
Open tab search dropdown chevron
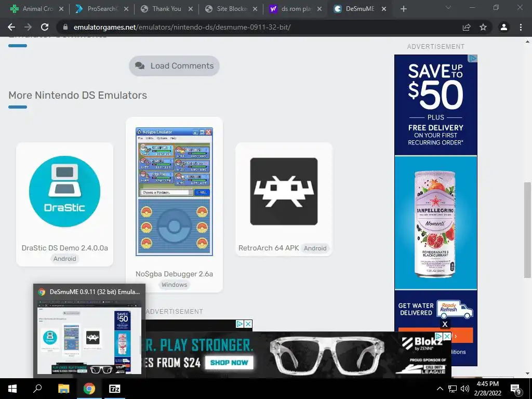tap(448, 7)
